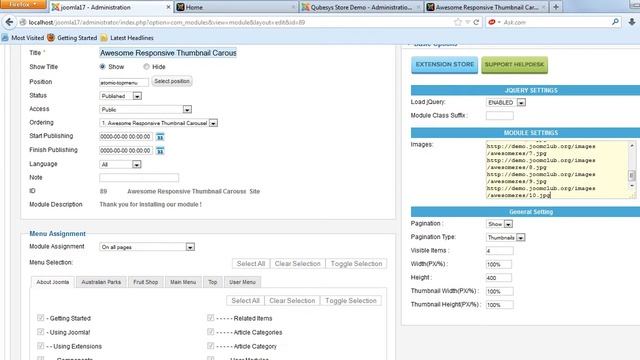Click the upper Select All button

click(x=251, y=264)
